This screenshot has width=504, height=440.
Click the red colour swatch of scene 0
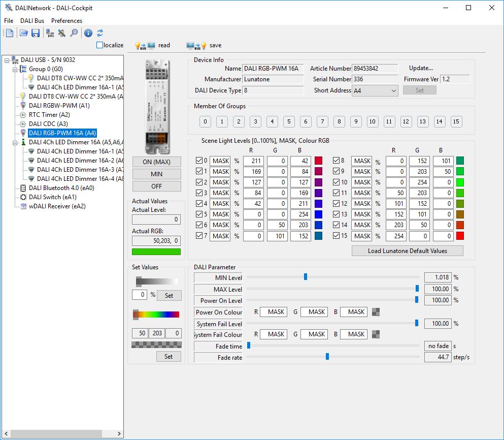(x=318, y=161)
